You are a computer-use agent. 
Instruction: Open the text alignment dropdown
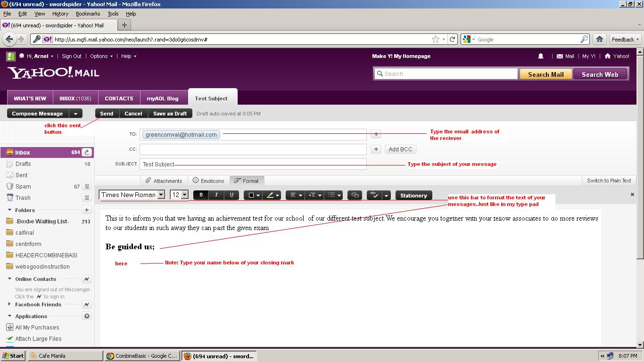pyautogui.click(x=296, y=195)
